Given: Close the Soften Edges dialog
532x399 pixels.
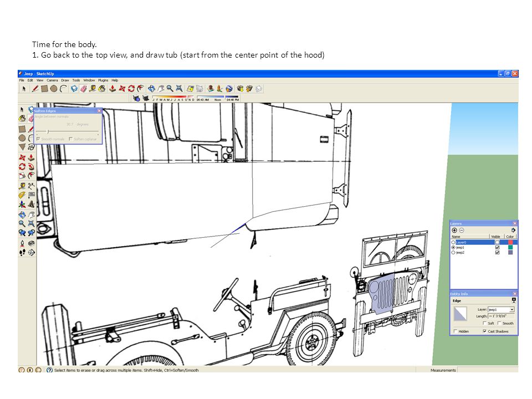Looking at the screenshot, I should [99, 111].
